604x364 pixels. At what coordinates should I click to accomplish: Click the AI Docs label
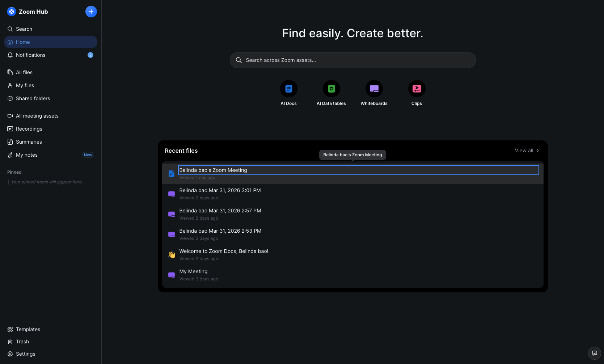pyautogui.click(x=289, y=103)
